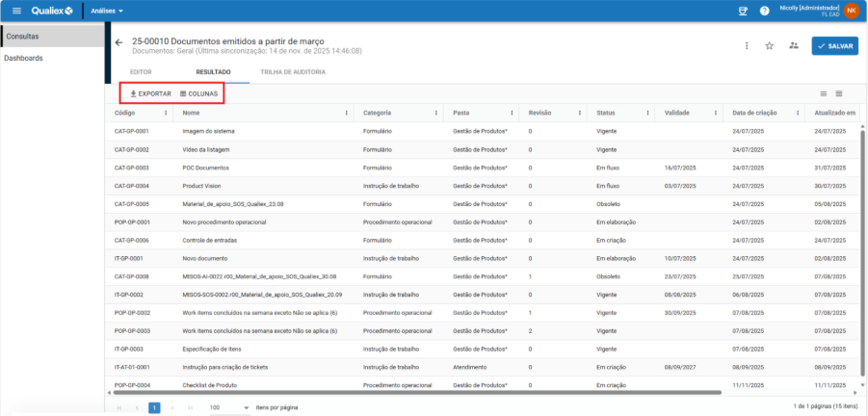Open items per page dropdown showing 100
868x416 pixels.
(229, 407)
